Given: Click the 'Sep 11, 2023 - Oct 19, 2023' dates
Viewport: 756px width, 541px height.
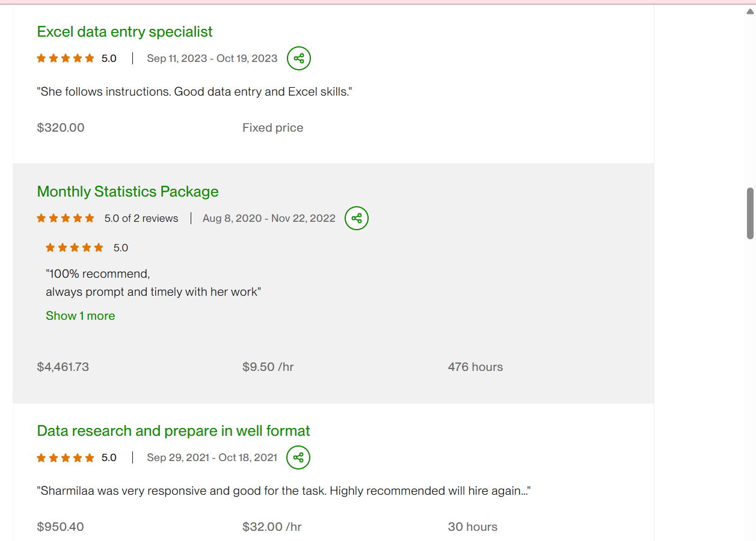Looking at the screenshot, I should tap(212, 58).
